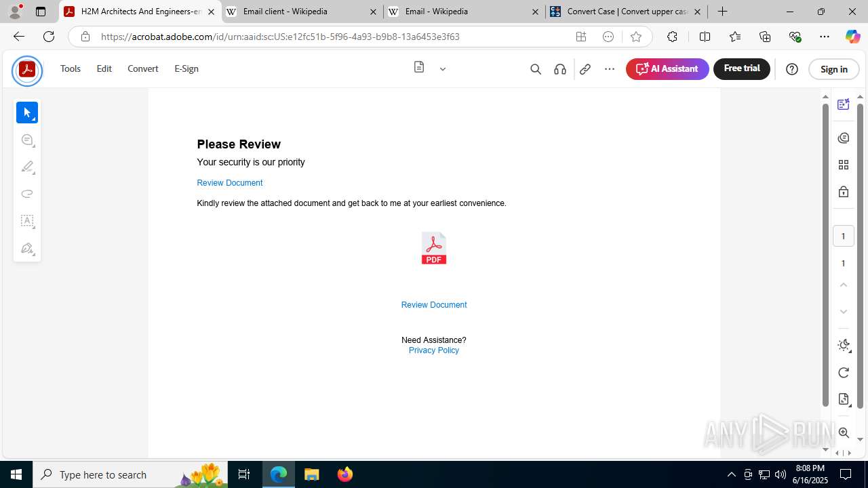Open Task View on the taskbar

244,474
